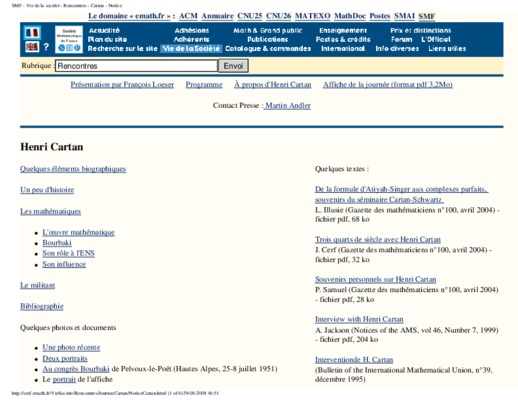Open help via the question mark icon
The image size is (518, 400).
tap(46, 47)
